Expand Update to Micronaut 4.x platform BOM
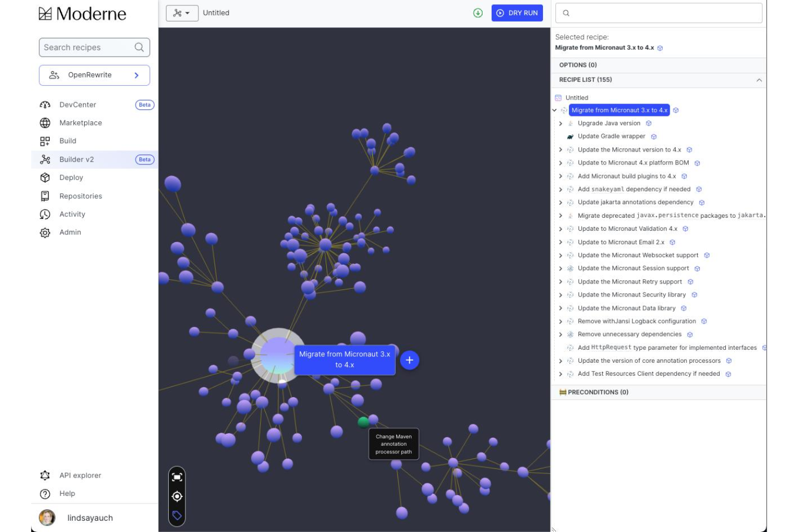The height and width of the screenshot is (532, 798). (x=561, y=163)
